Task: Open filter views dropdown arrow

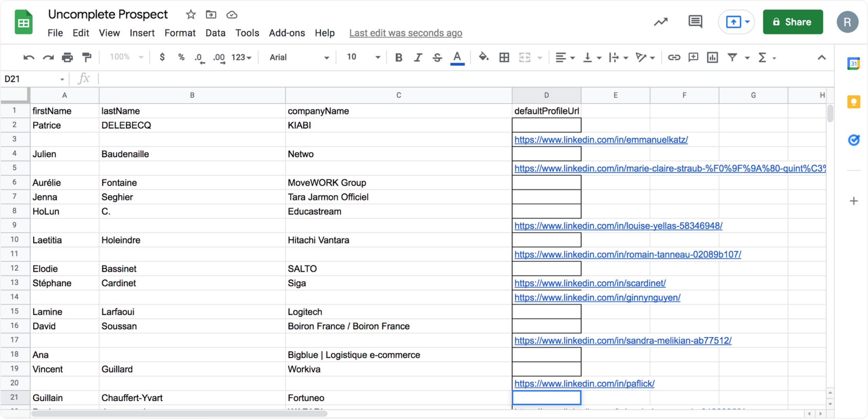Action: (747, 58)
